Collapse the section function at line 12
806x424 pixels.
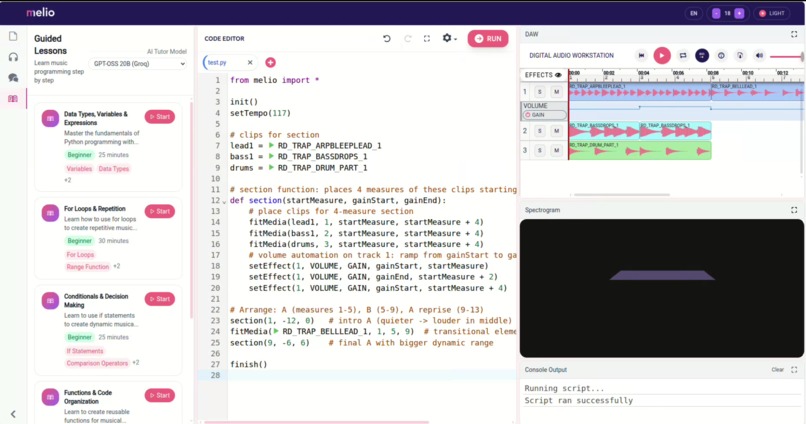[224, 201]
